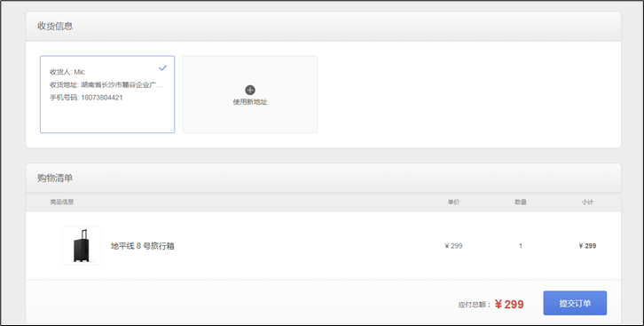Click the 收货人: Mic text
Viewport: 644px width, 326px height.
(x=67, y=72)
